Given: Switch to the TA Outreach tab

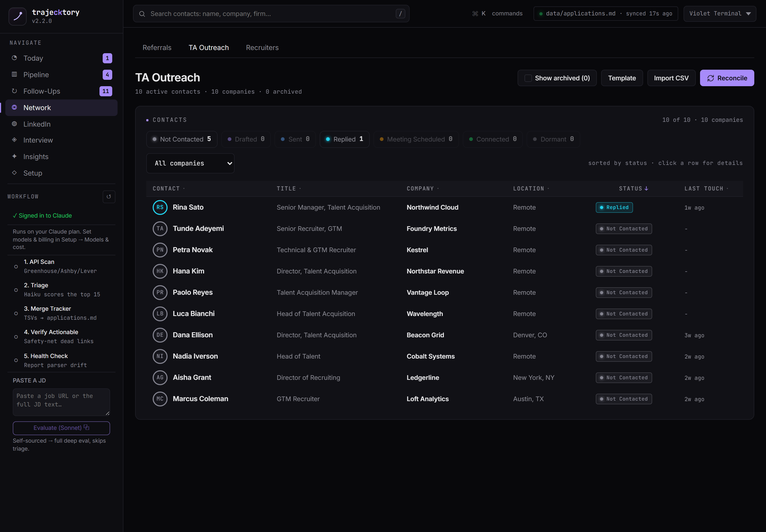Looking at the screenshot, I should click(x=209, y=48).
